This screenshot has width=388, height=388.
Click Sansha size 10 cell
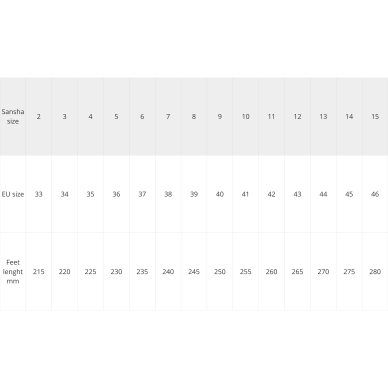tap(246, 116)
